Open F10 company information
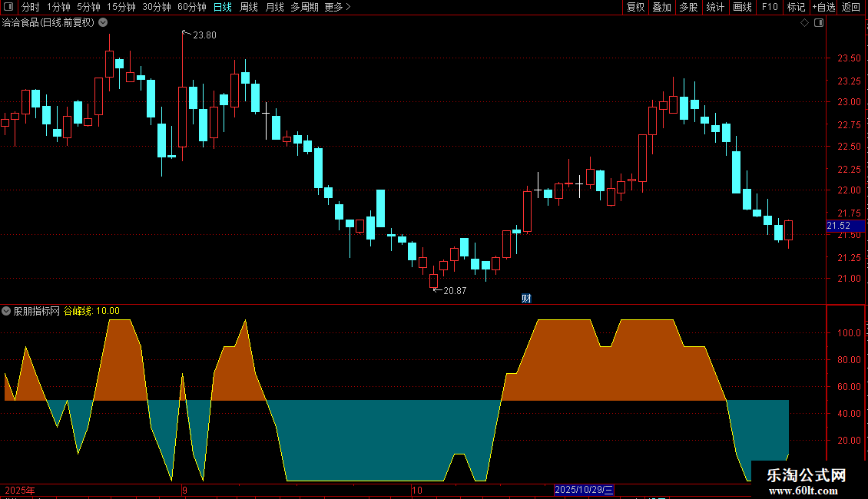 pyautogui.click(x=770, y=7)
